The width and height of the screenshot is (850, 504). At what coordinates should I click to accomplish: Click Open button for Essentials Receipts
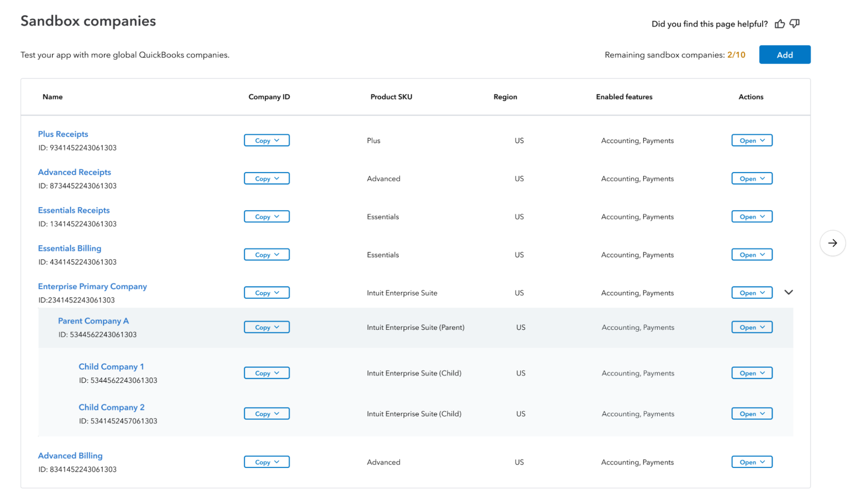752,216
